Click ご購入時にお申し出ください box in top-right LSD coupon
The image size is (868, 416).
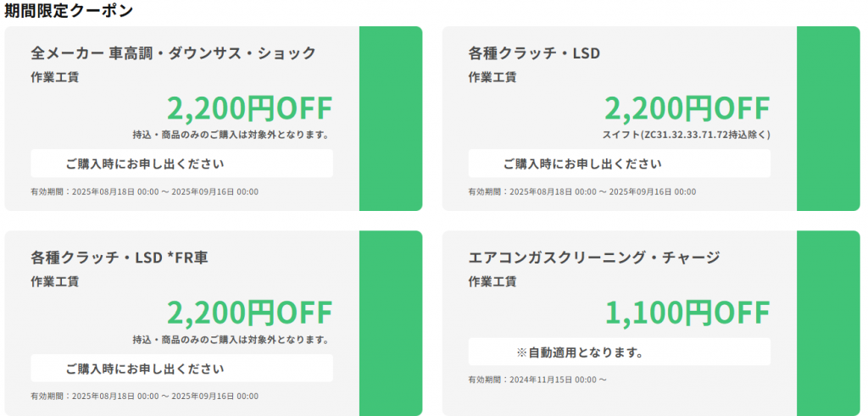click(620, 164)
